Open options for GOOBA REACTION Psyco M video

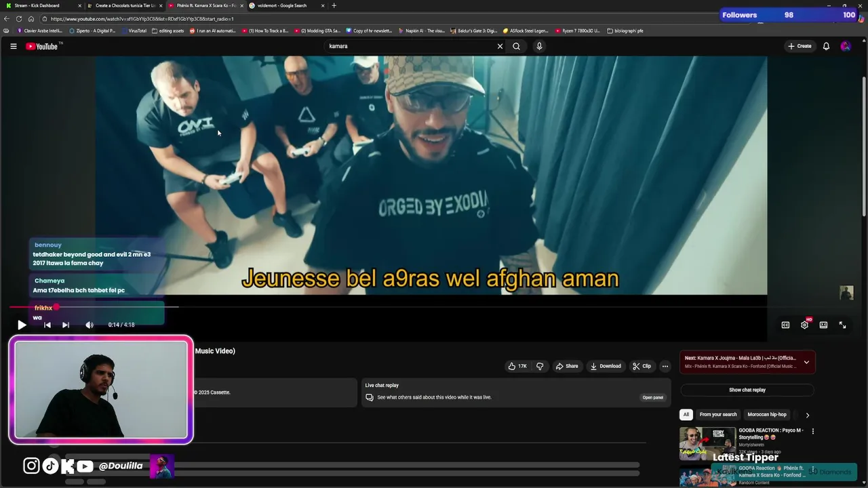pyautogui.click(x=813, y=431)
